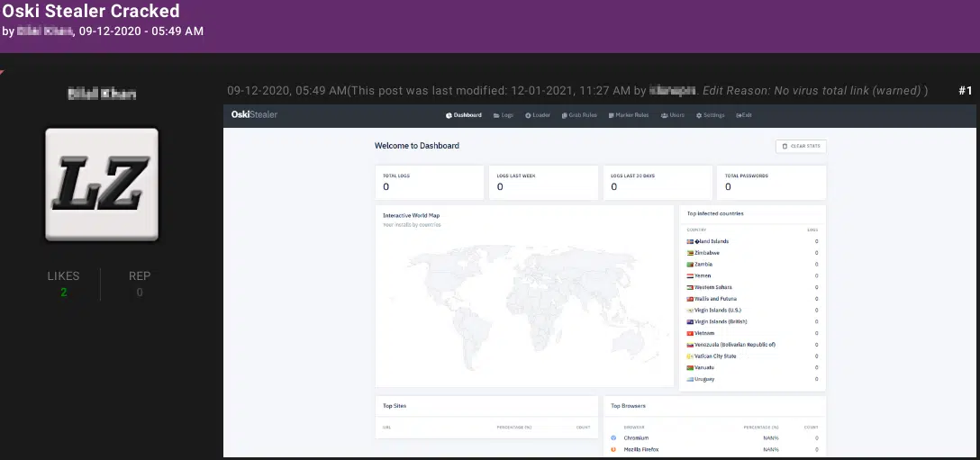Select the Vanuatu country text
This screenshot has height=460, width=980.
pos(704,367)
